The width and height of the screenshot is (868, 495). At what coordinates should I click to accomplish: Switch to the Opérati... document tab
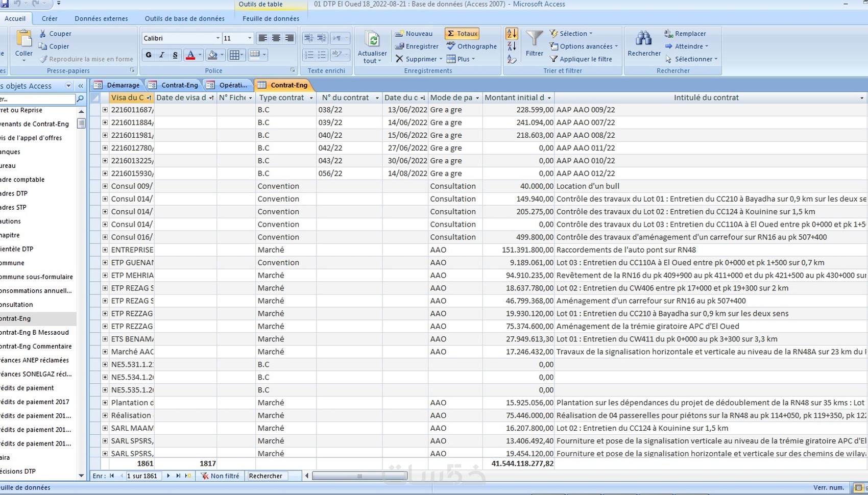(228, 85)
